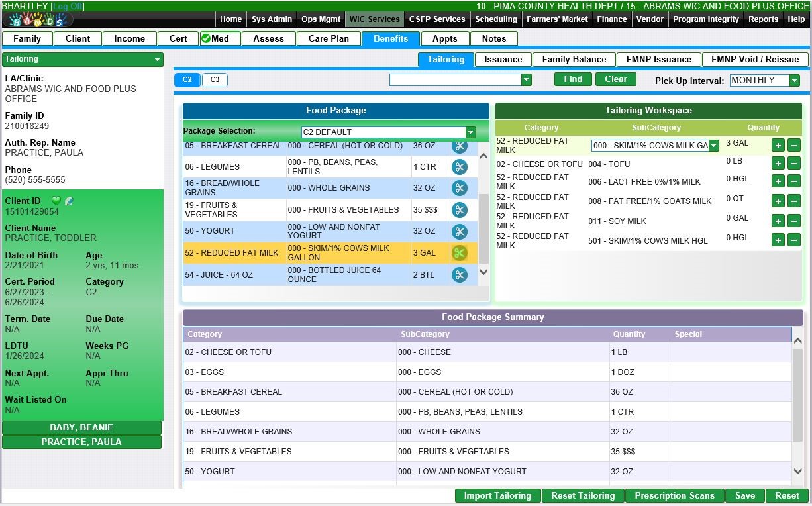812x506 pixels.
Task: Open the Care Plan tab
Action: coord(329,39)
